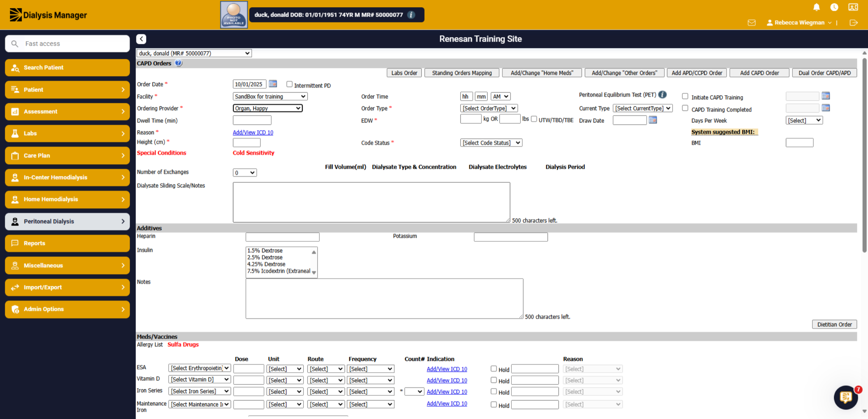This screenshot has width=868, height=419.
Task: Open the Order Date calendar picker
Action: click(273, 84)
